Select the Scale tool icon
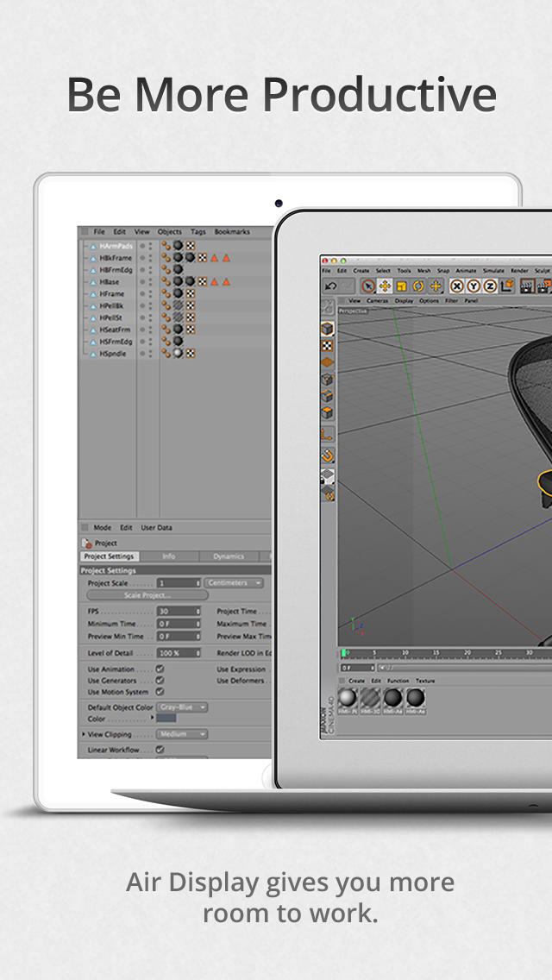The height and width of the screenshot is (980, 552). click(402, 286)
